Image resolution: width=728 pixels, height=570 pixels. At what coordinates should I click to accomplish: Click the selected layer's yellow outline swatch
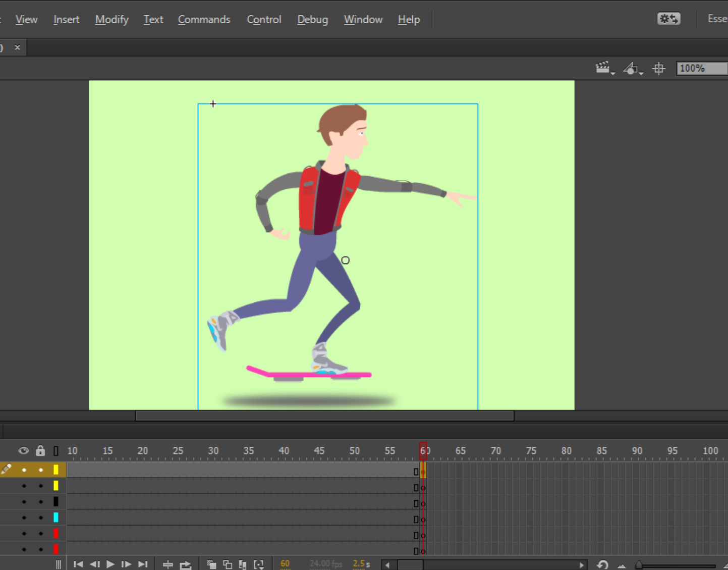click(x=56, y=470)
